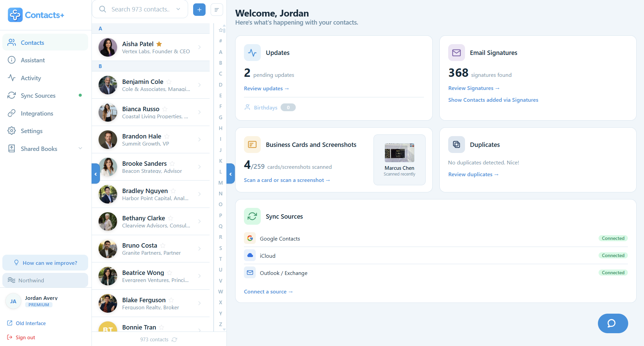Open Benjamin Cole row chevron
Image resolution: width=644 pixels, height=346 pixels.
(200, 85)
